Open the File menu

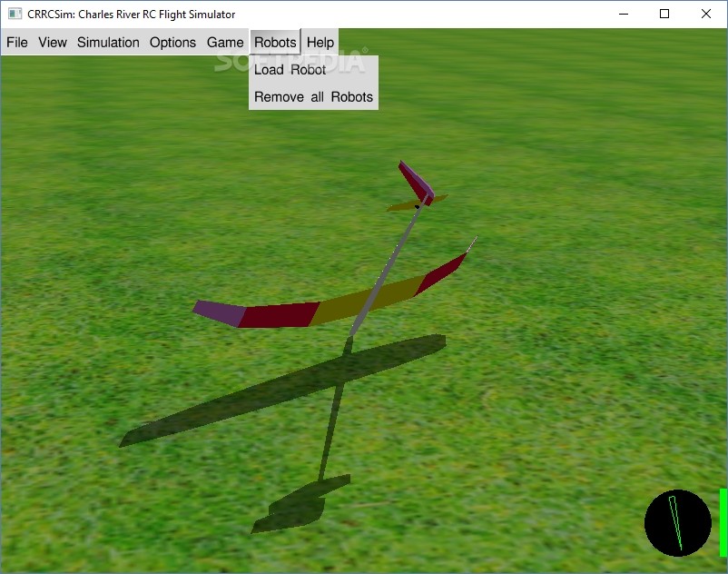pos(17,43)
